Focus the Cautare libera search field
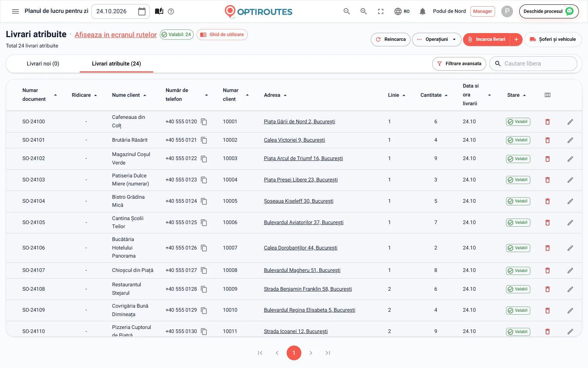This screenshot has width=588, height=368. [x=533, y=64]
